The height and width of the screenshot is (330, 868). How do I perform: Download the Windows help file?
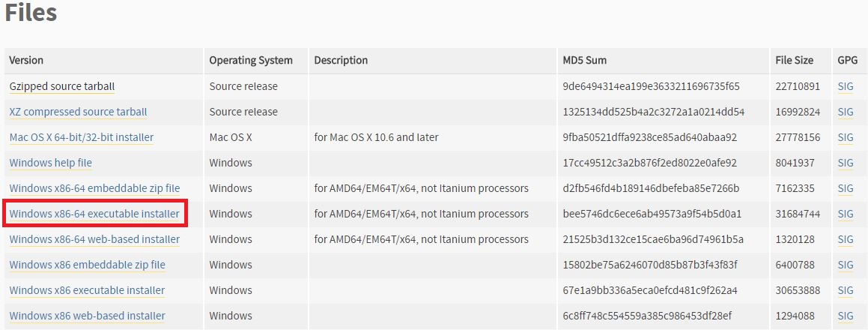[x=50, y=163]
